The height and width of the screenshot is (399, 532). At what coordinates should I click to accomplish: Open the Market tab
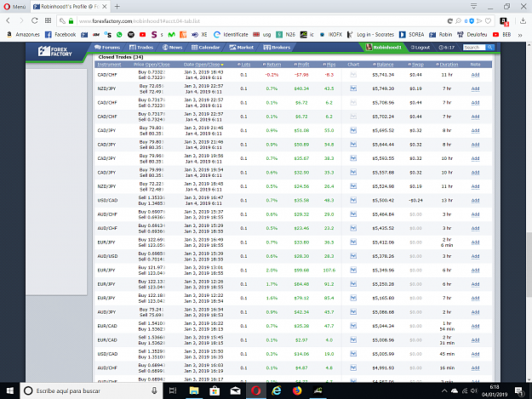[x=241, y=48]
